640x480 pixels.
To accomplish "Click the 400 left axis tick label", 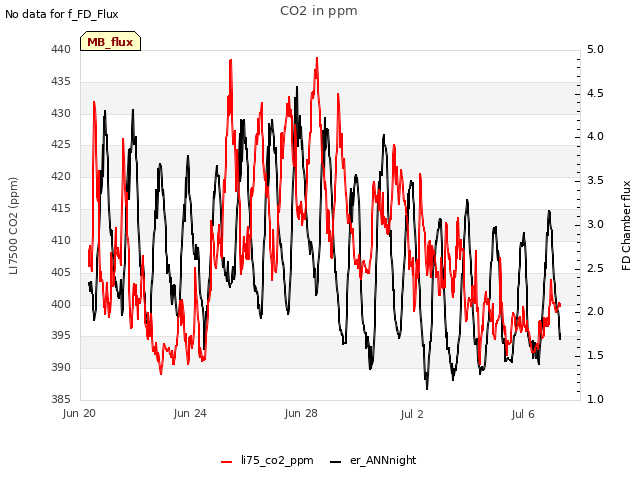I will (61, 304).
